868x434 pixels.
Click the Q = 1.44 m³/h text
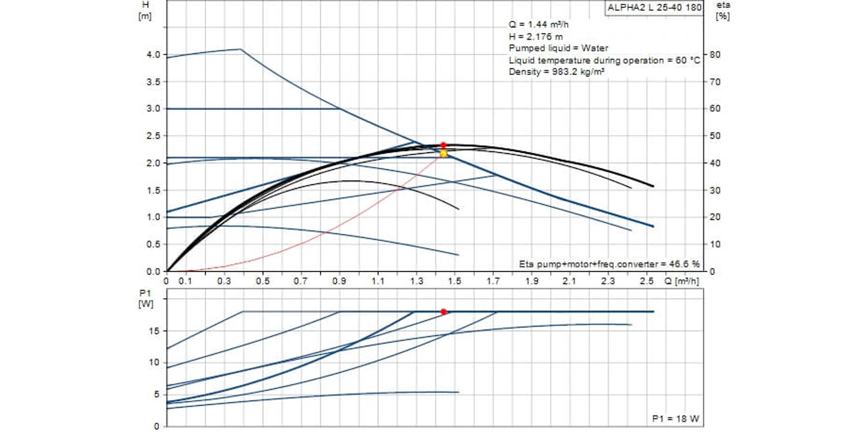point(538,25)
